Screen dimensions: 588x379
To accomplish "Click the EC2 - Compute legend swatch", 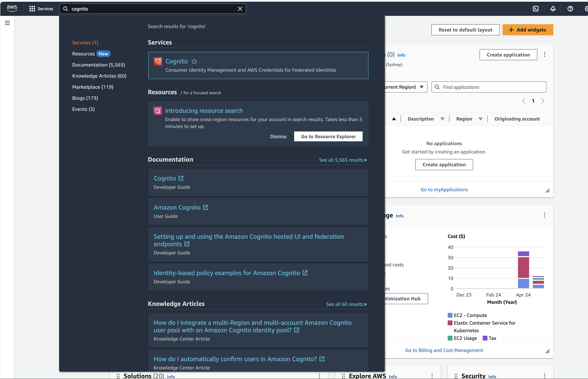I will [450, 315].
